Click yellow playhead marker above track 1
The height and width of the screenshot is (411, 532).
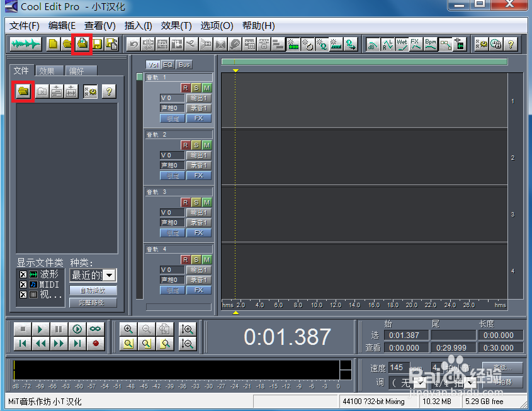click(235, 70)
